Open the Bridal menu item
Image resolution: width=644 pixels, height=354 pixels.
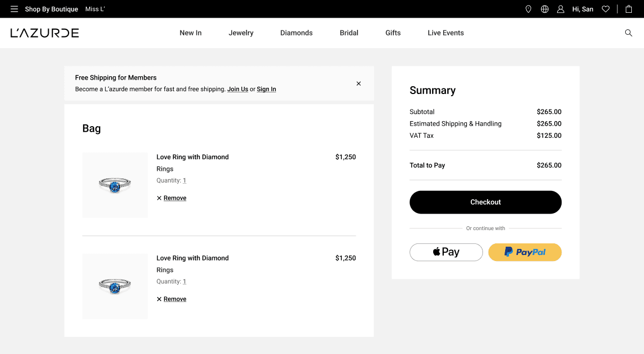point(349,33)
